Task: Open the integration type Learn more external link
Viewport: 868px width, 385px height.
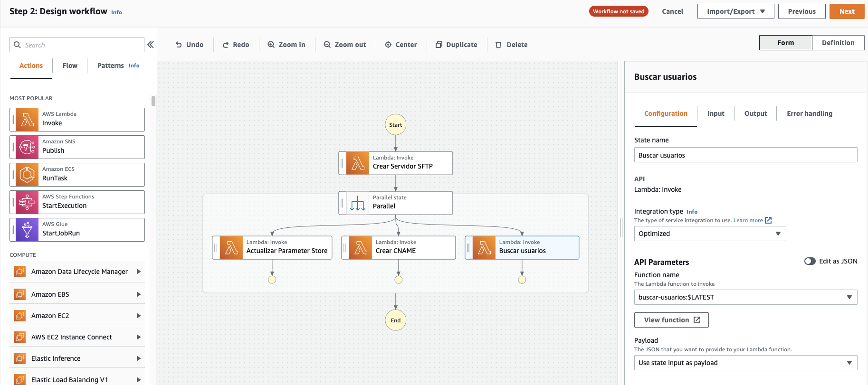Action: click(x=753, y=220)
